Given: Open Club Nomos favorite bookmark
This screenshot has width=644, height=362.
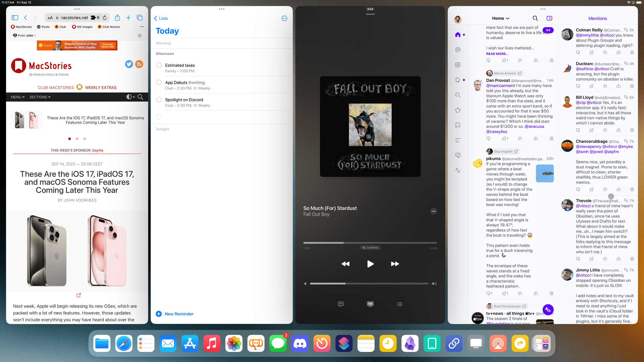Looking at the screenshot, I should pyautogui.click(x=109, y=27).
